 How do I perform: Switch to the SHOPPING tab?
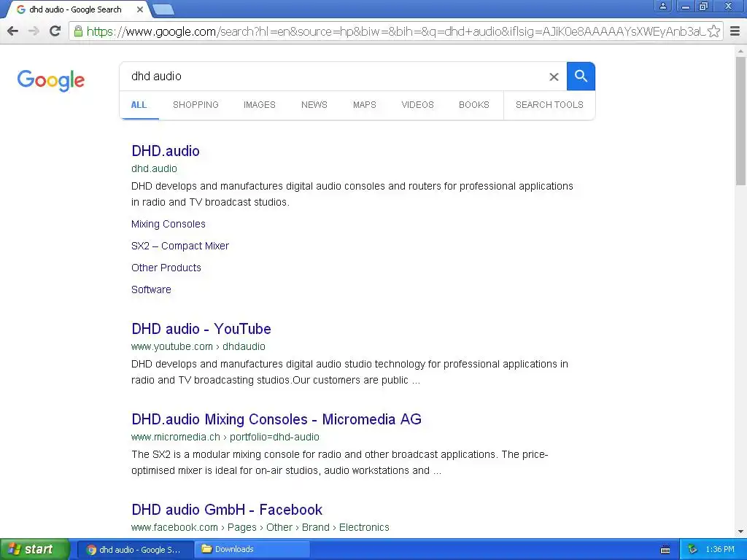click(x=196, y=105)
